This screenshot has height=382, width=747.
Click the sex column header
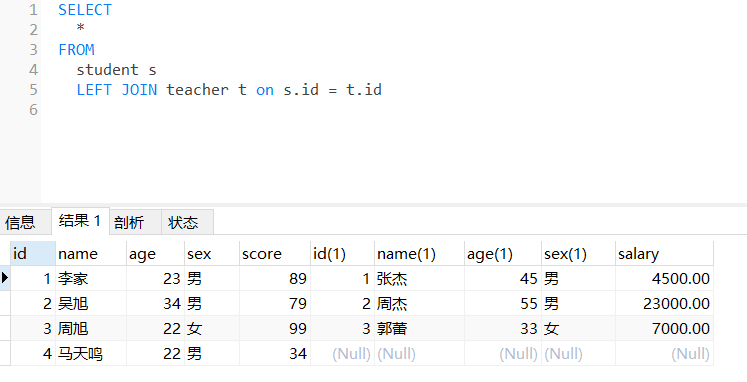point(212,253)
